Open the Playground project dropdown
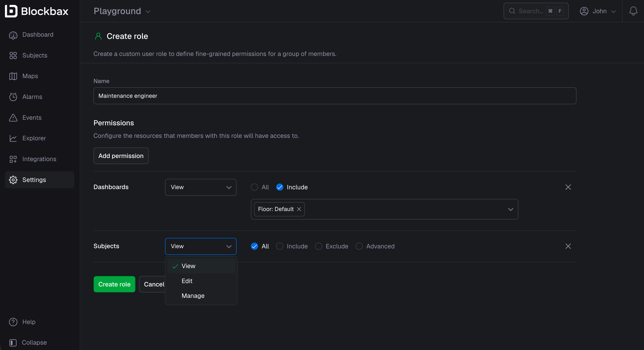Screen dimensions: 644x350 click(x=122, y=11)
